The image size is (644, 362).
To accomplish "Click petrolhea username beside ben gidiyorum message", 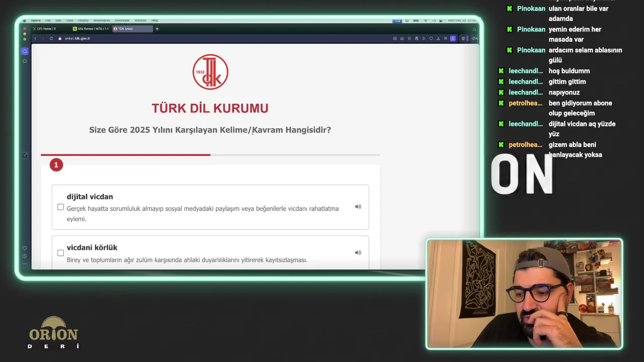I will pyautogui.click(x=526, y=103).
